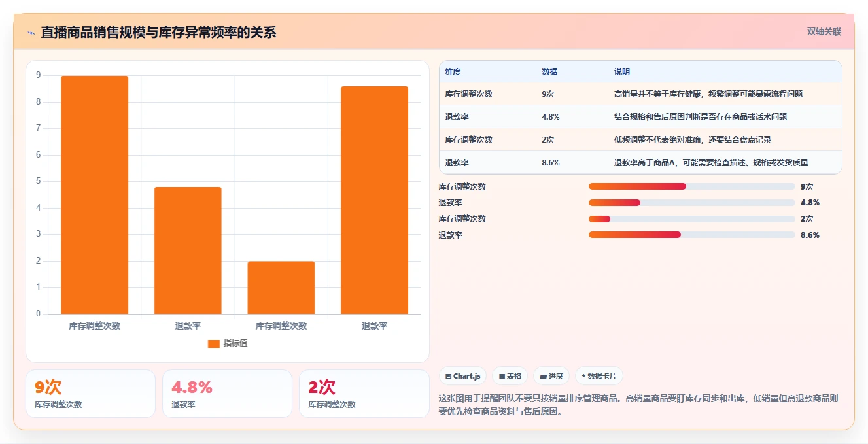Click the title 直播商品销售规模与库存异常频率的关系
The image size is (868, 444).
(x=158, y=32)
